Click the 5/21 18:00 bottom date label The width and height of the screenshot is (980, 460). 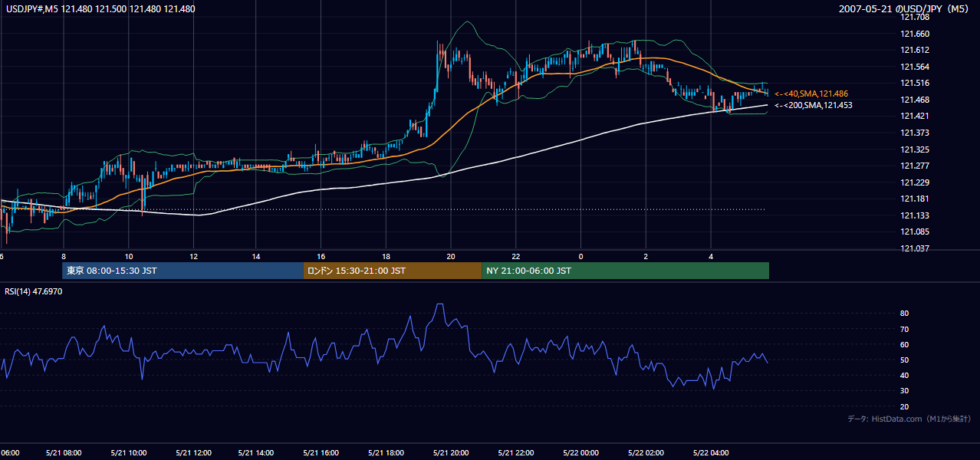[386, 453]
